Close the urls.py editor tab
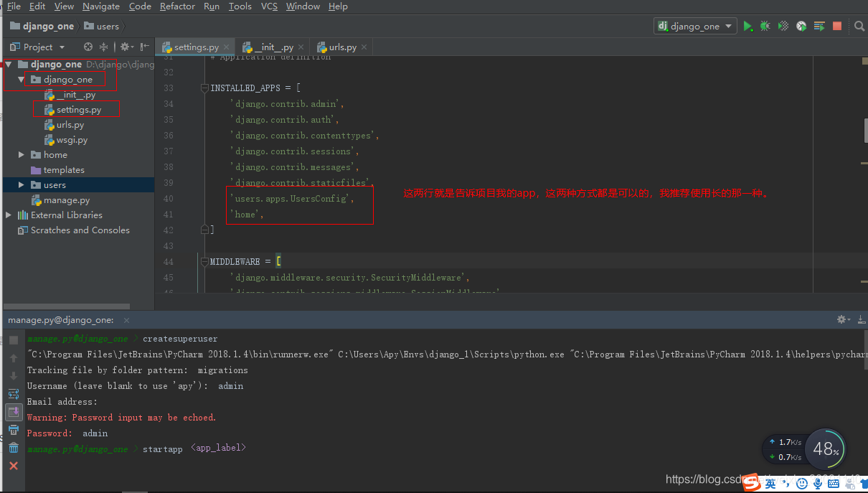868x493 pixels. (x=364, y=47)
